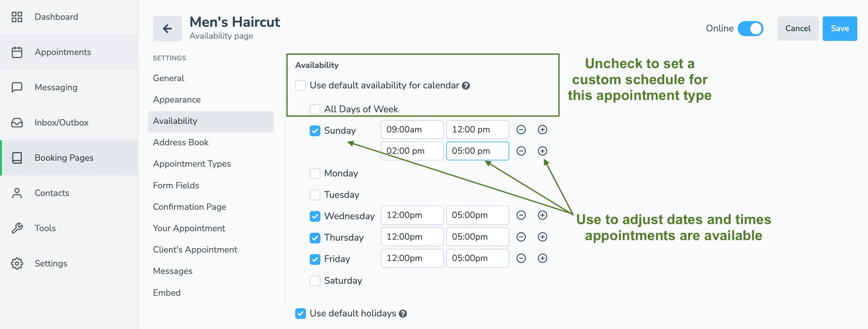Click the back arrow next to Men's Haircut
The image size is (868, 329).
pyautogui.click(x=167, y=29)
